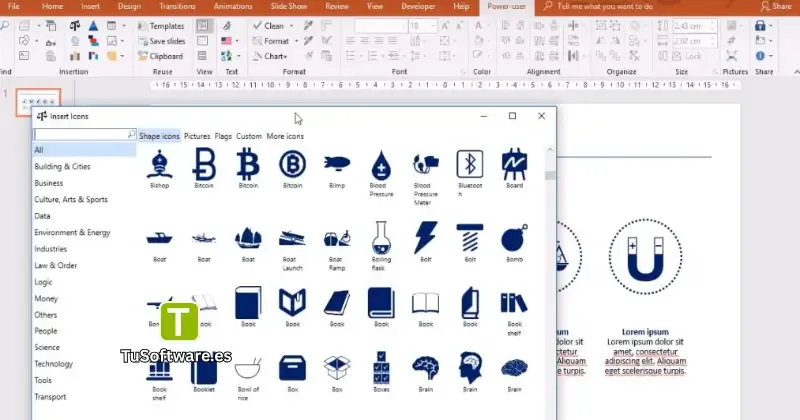Select the Science category
800x420 pixels.
tap(47, 347)
